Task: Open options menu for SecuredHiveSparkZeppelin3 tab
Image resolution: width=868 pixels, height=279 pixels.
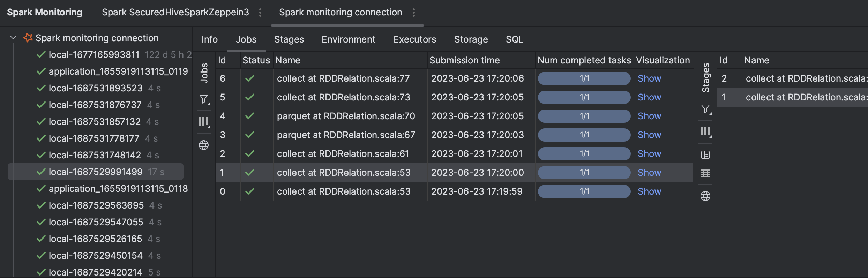Action: (260, 13)
